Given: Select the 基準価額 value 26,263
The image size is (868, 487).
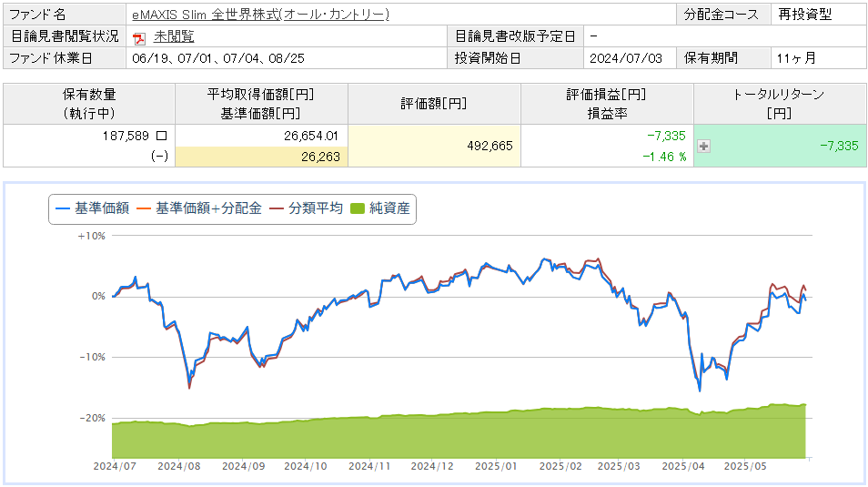Looking at the screenshot, I should pos(320,157).
